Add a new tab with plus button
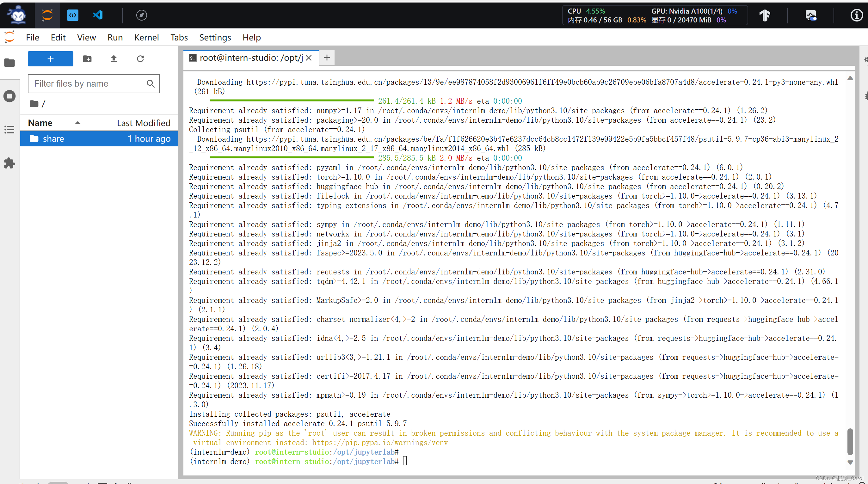Image resolution: width=868 pixels, height=484 pixels. (x=327, y=58)
